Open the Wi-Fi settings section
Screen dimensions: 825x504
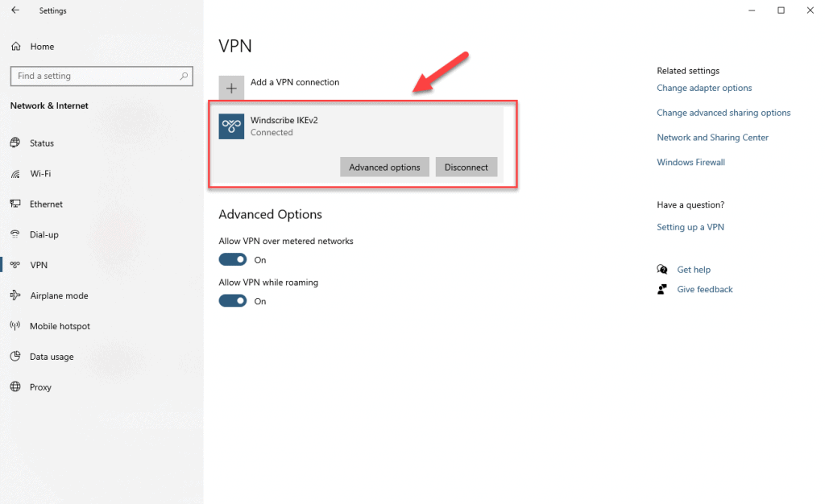17,173
